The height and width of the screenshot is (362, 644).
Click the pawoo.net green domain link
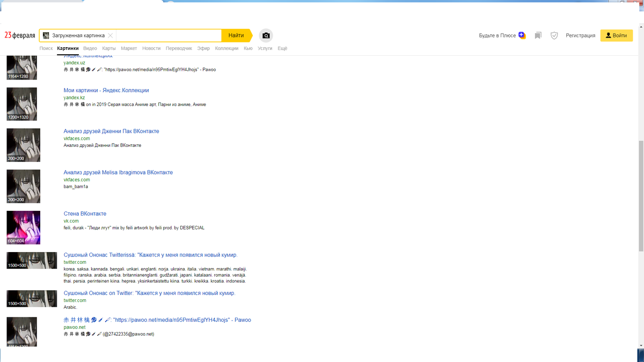tap(74, 327)
